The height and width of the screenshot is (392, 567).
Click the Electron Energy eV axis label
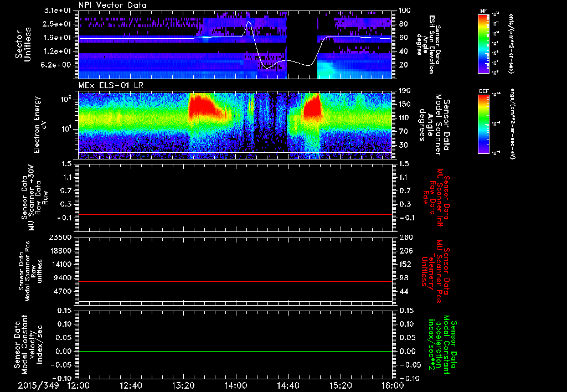coord(41,125)
